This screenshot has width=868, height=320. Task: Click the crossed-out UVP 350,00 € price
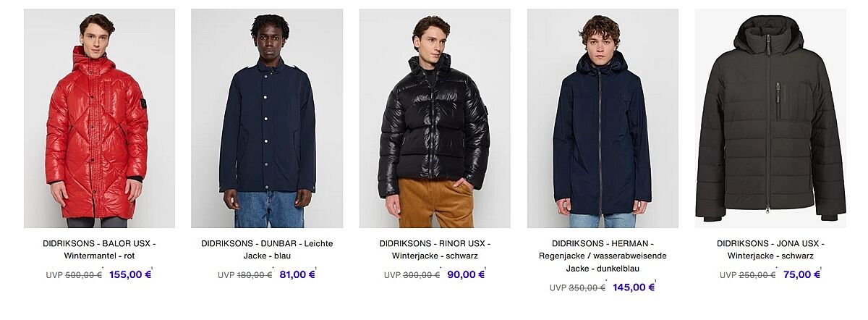pyautogui.click(x=578, y=287)
